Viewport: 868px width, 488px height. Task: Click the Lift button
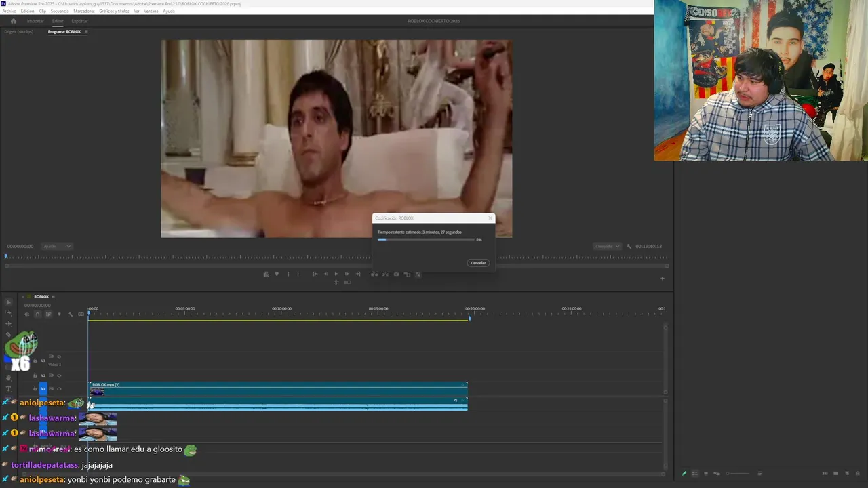pyautogui.click(x=374, y=274)
